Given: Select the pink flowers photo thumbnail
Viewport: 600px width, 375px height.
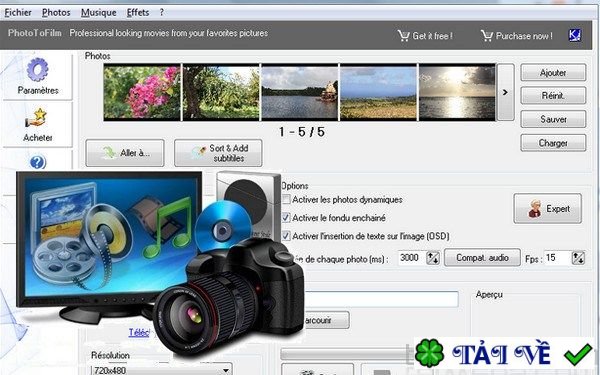Looking at the screenshot, I should [x=142, y=92].
